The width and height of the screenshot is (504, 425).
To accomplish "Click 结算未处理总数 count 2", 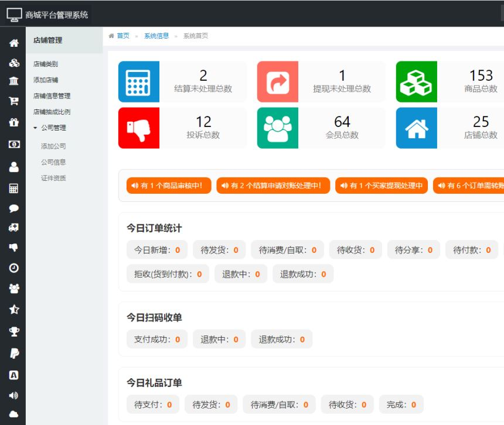I will pyautogui.click(x=203, y=76).
